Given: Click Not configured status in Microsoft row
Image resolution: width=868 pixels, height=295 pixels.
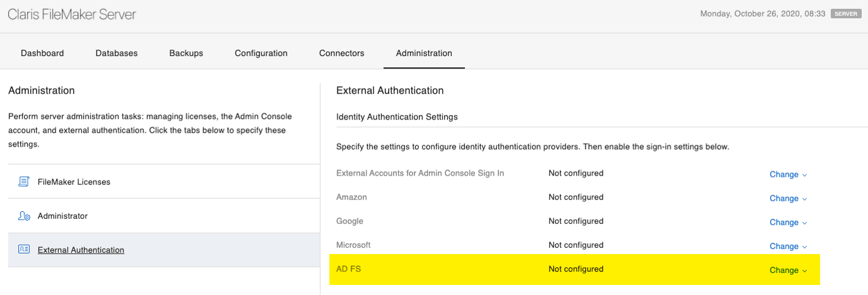Looking at the screenshot, I should pyautogui.click(x=576, y=245).
